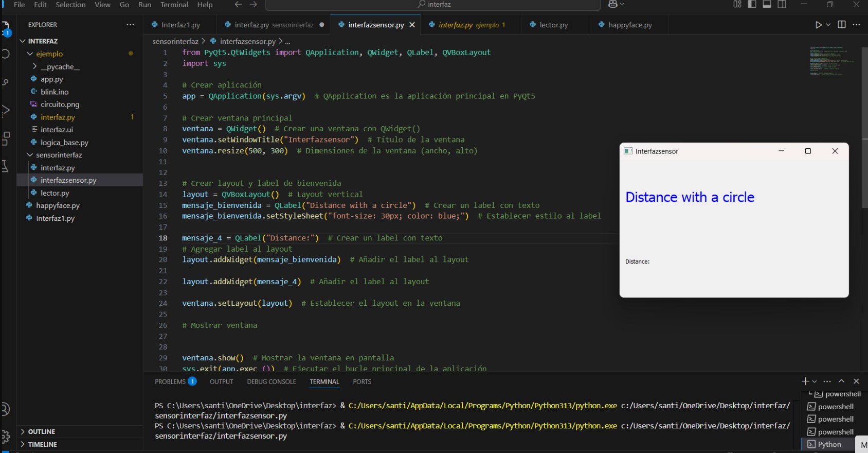This screenshot has width=868, height=453.
Task: Click line number 18 in the gutter
Action: coord(163,238)
